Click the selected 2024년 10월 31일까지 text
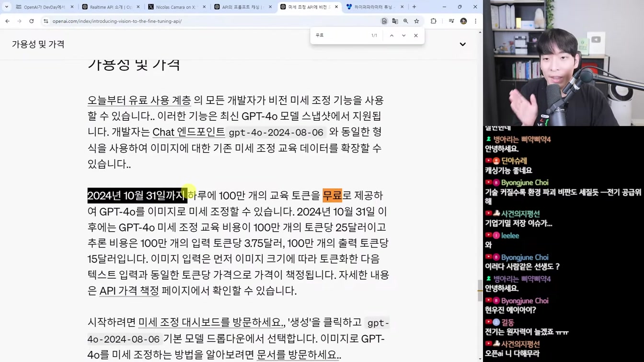644x362 pixels. coord(137,195)
